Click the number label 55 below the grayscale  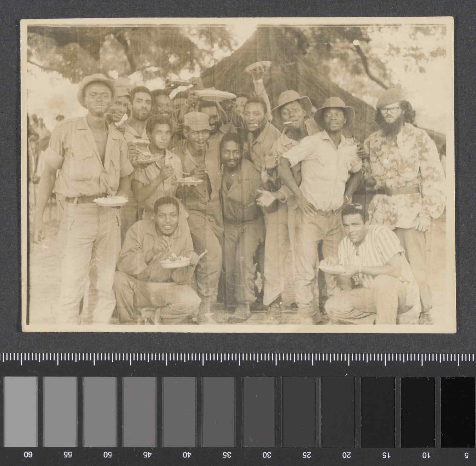pos(68,455)
